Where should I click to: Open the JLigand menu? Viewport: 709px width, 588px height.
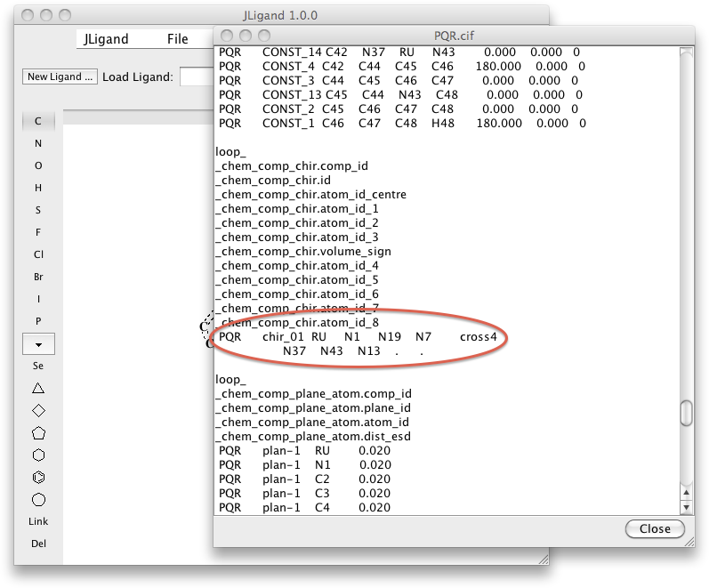[x=106, y=39]
